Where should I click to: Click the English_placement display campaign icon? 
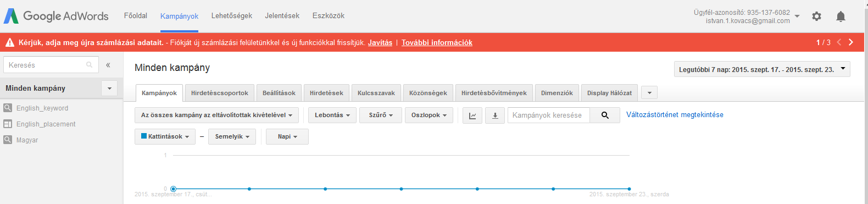(x=8, y=124)
